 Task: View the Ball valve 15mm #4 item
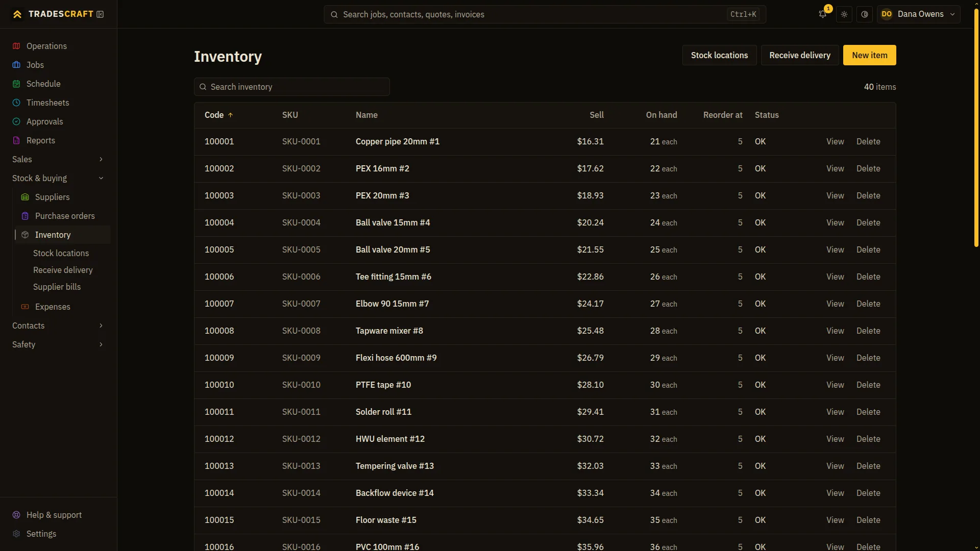pyautogui.click(x=835, y=222)
